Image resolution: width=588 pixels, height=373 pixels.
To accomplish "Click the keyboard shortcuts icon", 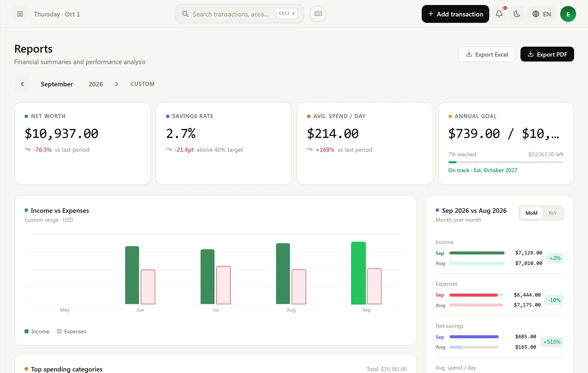I will point(318,14).
